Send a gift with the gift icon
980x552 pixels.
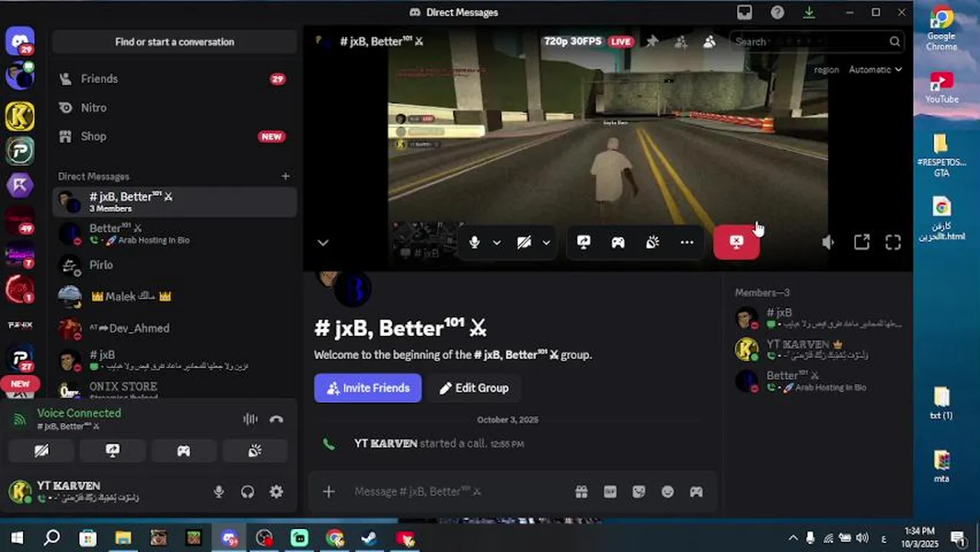(581, 491)
